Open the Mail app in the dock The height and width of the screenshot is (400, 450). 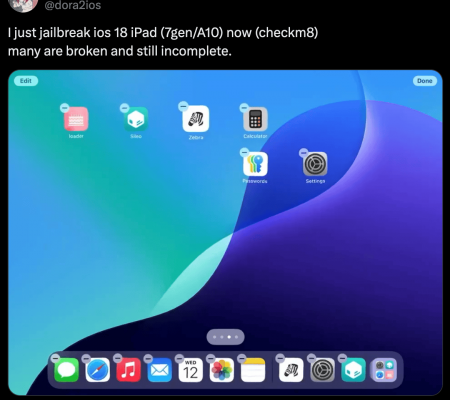coord(159,370)
